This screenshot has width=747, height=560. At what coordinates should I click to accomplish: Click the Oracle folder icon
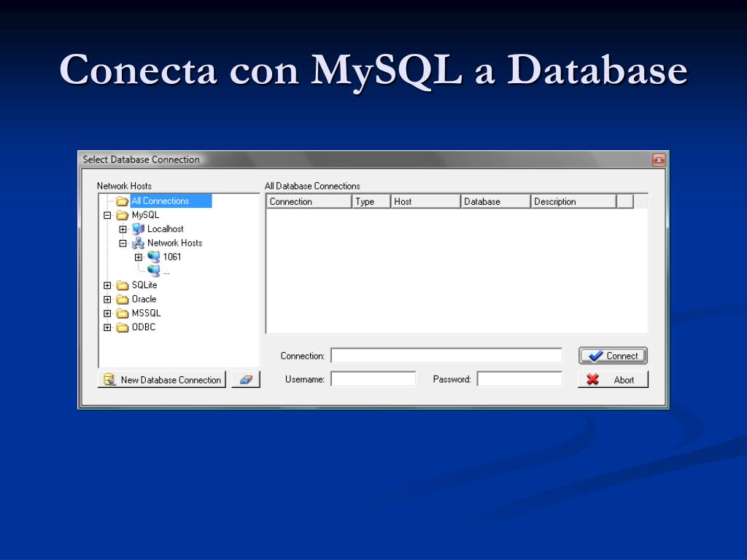coord(123,300)
